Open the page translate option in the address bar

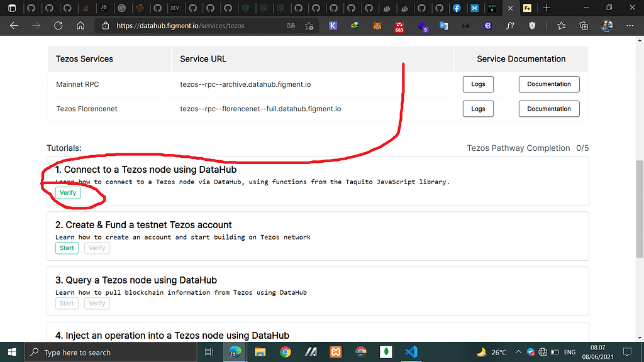[x=291, y=26]
